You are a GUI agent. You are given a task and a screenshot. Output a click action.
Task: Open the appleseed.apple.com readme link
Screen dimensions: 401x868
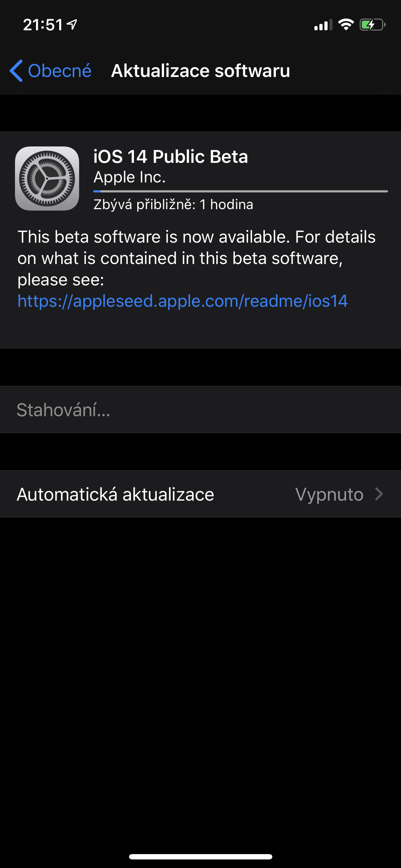pos(182,301)
